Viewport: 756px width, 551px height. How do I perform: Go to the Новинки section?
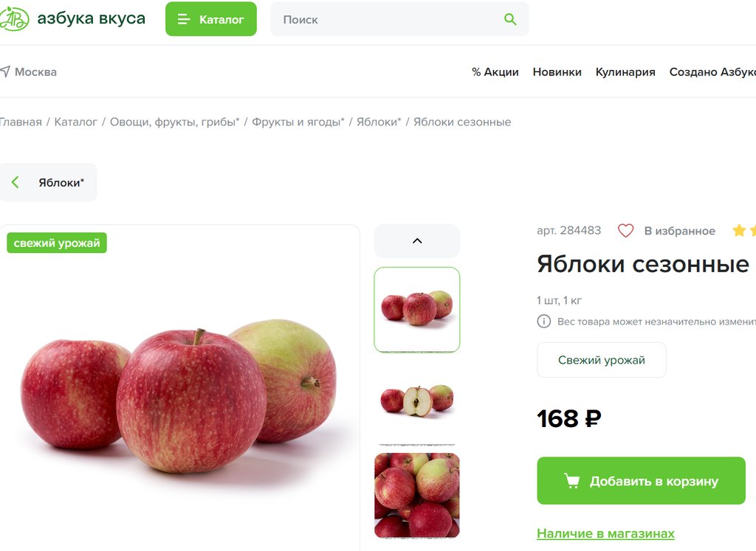point(557,72)
